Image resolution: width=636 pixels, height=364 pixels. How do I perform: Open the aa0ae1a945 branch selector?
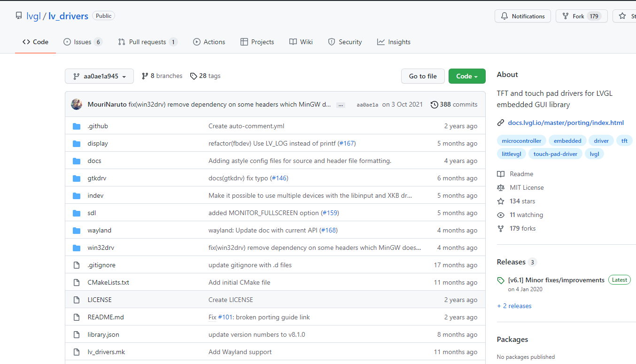[99, 76]
